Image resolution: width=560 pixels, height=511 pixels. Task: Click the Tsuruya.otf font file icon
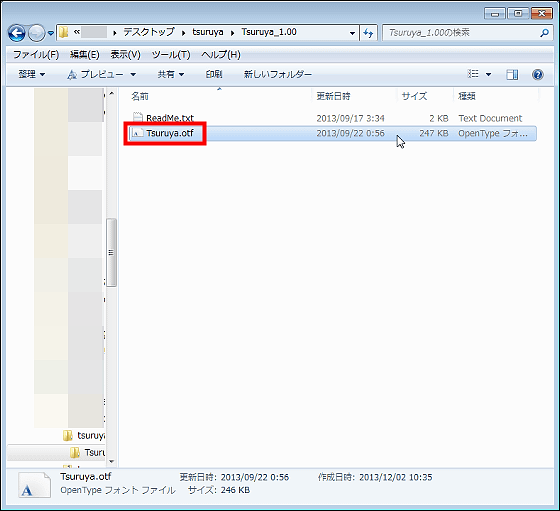[x=138, y=133]
